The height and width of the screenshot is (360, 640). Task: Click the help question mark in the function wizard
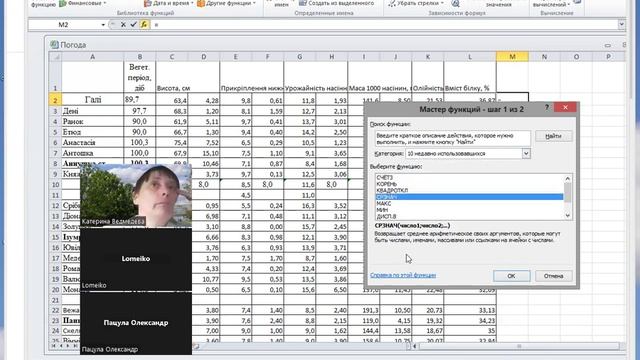tap(547, 107)
